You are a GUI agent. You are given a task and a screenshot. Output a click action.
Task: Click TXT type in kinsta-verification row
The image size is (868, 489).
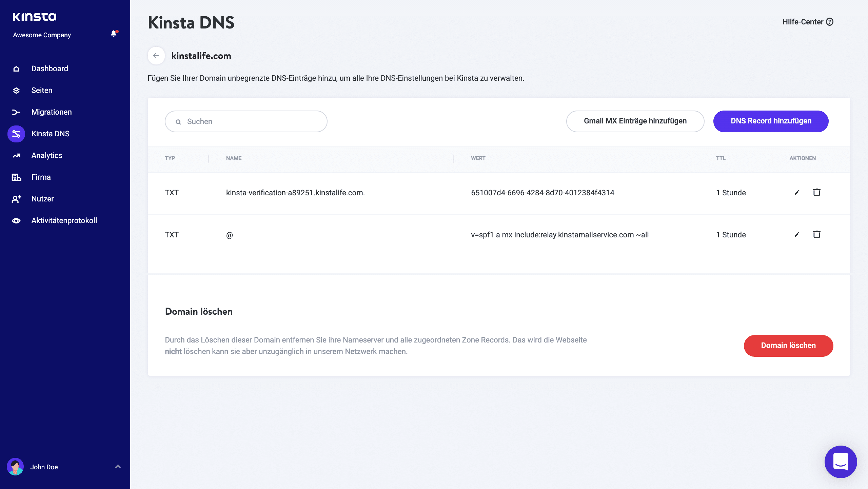tap(172, 193)
